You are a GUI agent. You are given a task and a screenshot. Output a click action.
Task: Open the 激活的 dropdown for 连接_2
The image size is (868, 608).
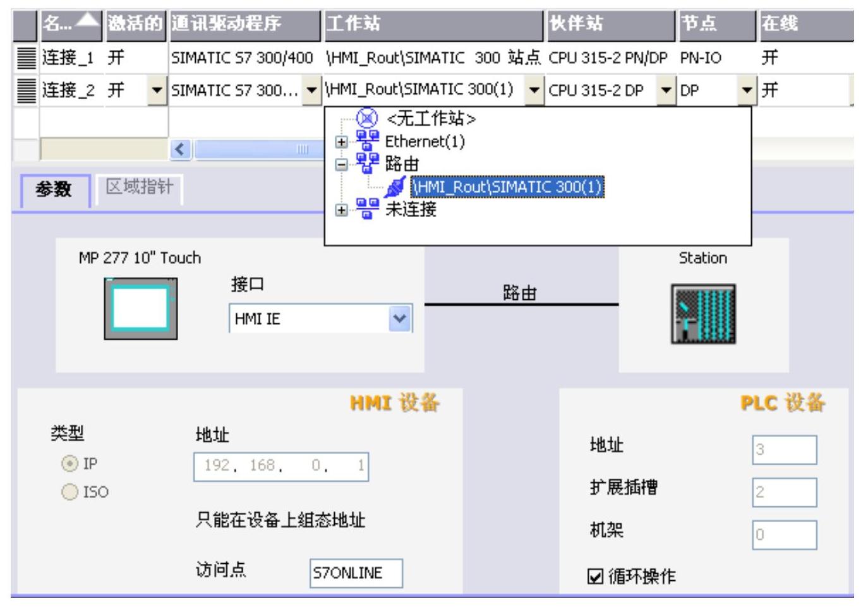click(x=157, y=90)
